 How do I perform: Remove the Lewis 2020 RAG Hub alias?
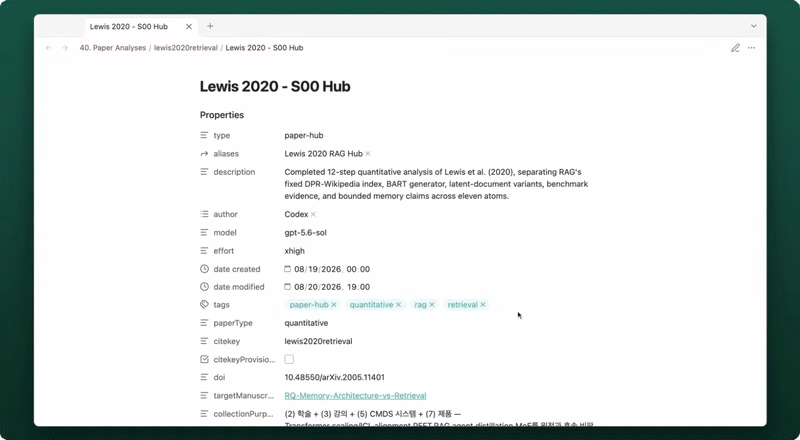(368, 154)
